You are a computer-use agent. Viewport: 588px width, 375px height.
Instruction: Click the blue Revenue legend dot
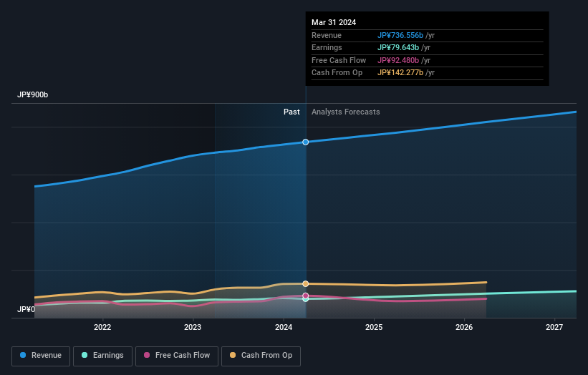pyautogui.click(x=23, y=355)
